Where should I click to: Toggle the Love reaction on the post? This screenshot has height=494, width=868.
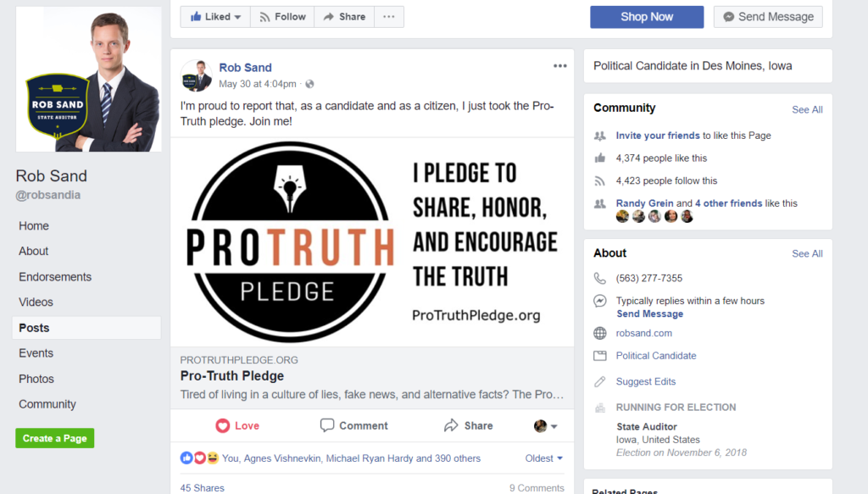coord(237,425)
